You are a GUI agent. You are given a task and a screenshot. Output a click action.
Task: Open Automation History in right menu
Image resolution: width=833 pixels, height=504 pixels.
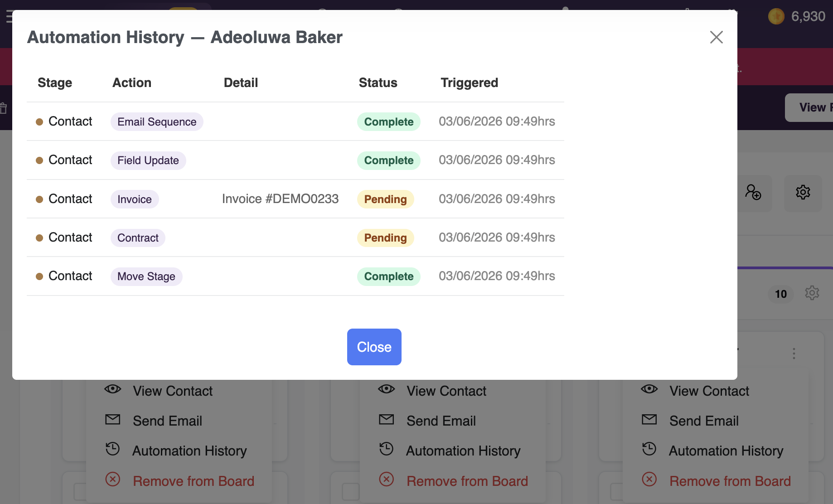(x=726, y=451)
